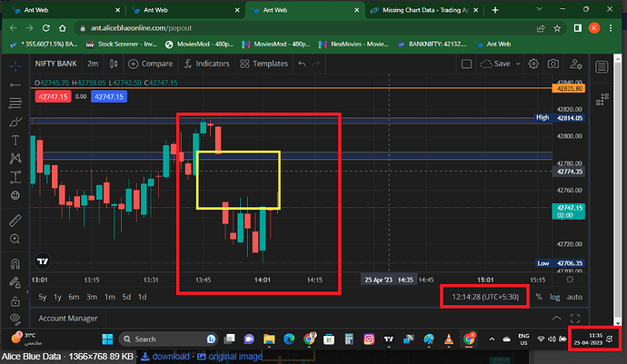Select the 1y date range
Image resolution: width=627 pixels, height=364 pixels.
(57, 297)
